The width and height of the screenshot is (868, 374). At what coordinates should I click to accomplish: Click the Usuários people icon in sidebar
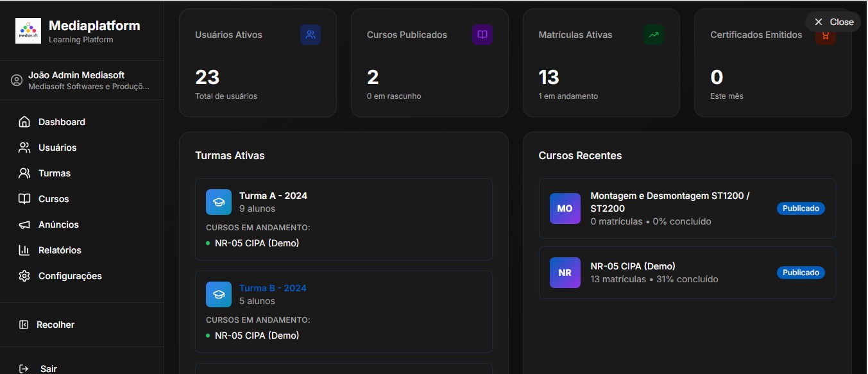point(24,148)
